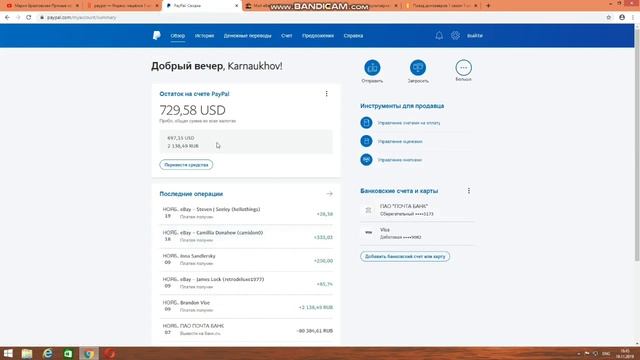Viewport: 640px width, 360px height.
Task: Switch to the paypal Yandex search tab
Action: 122,6
